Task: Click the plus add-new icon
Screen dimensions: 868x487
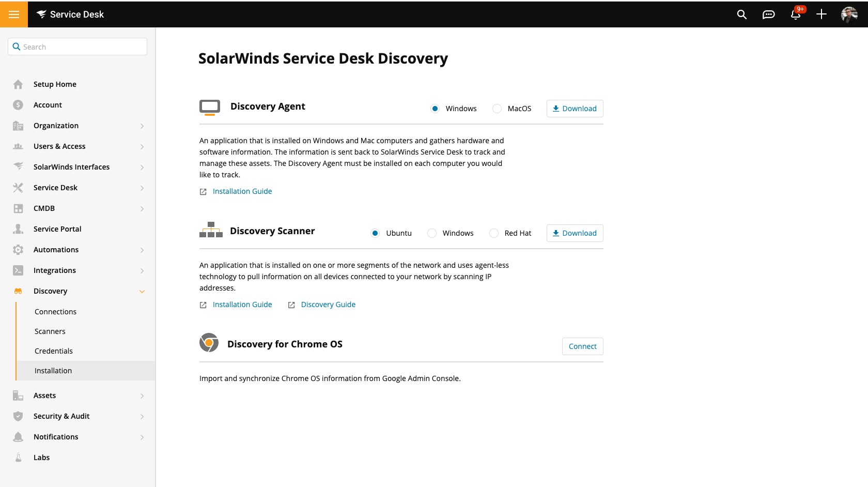Action: coord(822,14)
